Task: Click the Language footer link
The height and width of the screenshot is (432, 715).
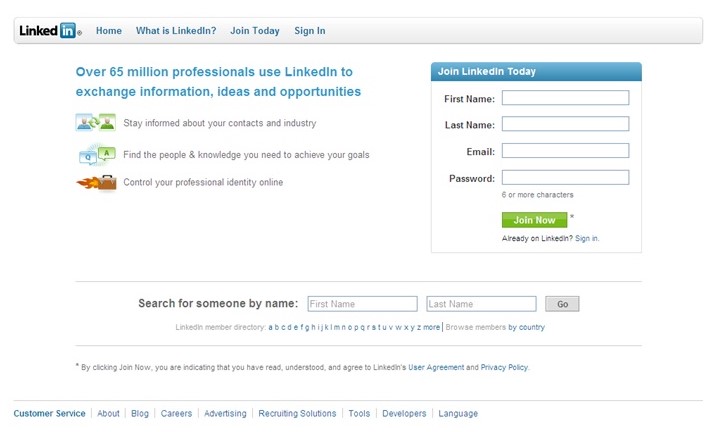Action: 458,413
